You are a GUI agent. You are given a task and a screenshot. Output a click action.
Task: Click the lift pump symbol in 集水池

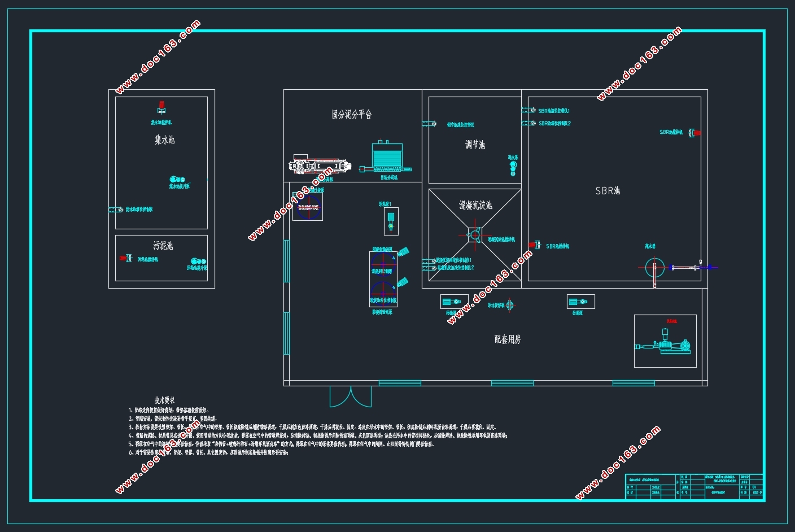click(x=176, y=180)
